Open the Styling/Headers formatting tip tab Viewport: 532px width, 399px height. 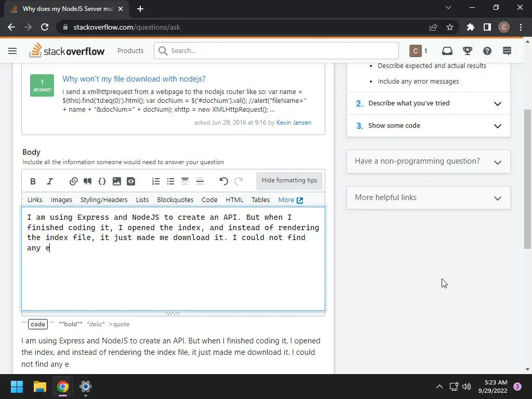104,200
